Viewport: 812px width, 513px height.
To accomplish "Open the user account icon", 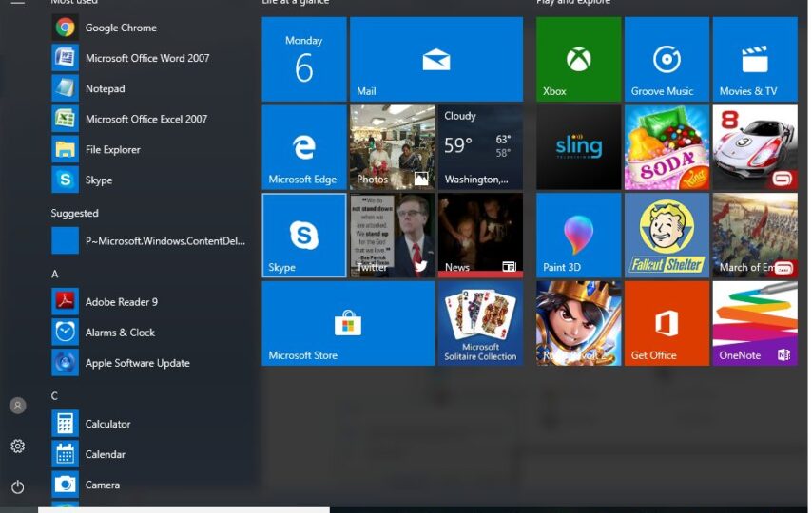I will click(x=18, y=406).
